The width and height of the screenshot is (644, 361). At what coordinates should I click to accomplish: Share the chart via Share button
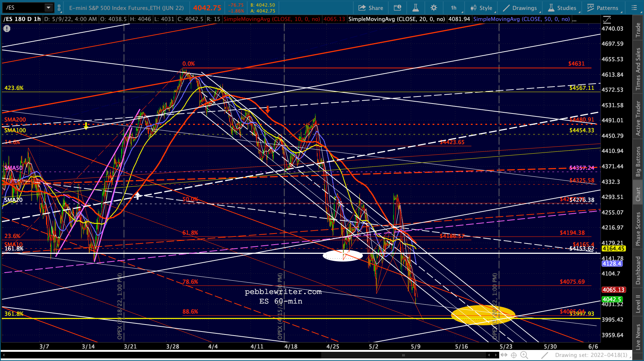(371, 8)
